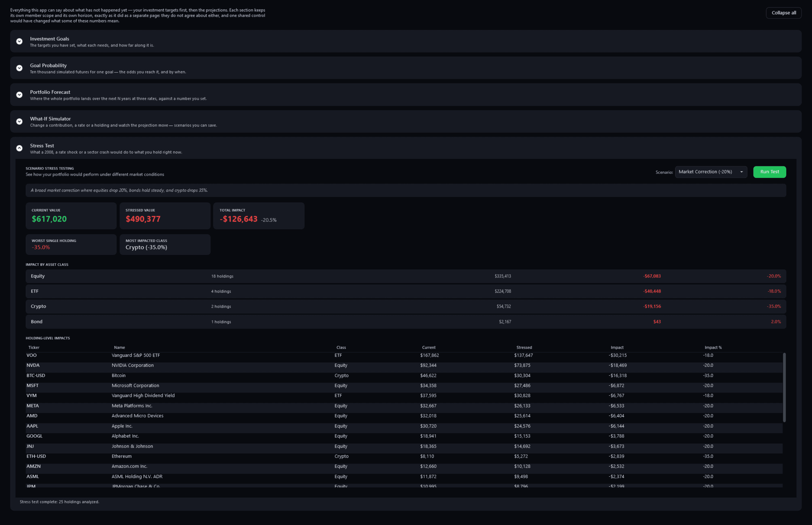This screenshot has width=812, height=525.
Task: Click Johnson & Johnson name cell
Action: [132, 446]
